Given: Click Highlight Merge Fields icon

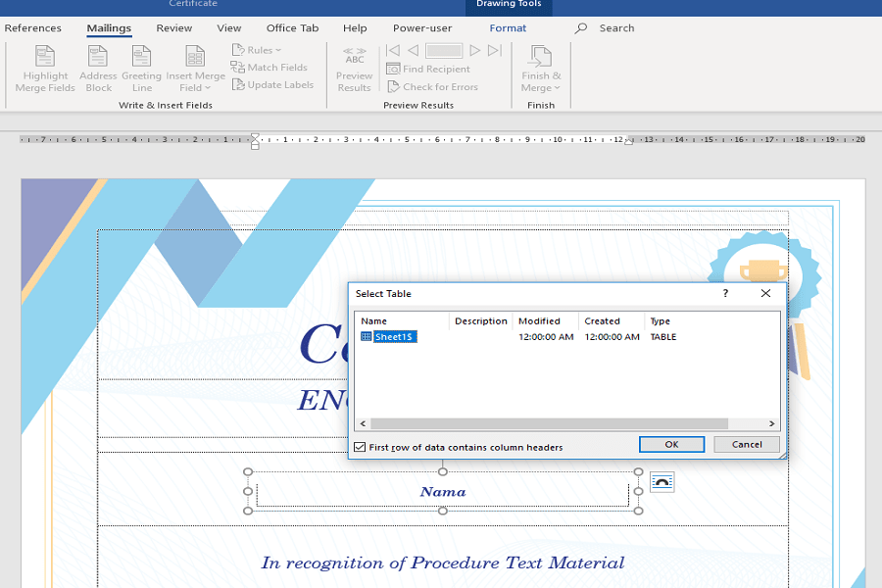Looking at the screenshot, I should 45,56.
